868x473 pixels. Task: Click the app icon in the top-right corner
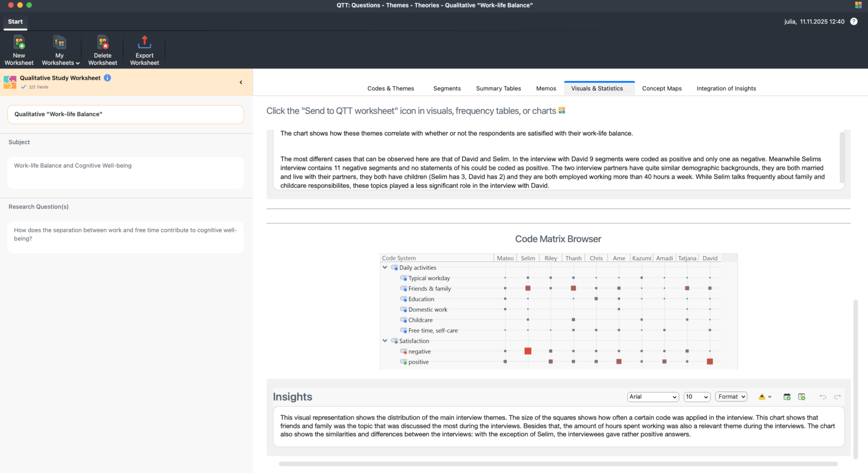[858, 5]
